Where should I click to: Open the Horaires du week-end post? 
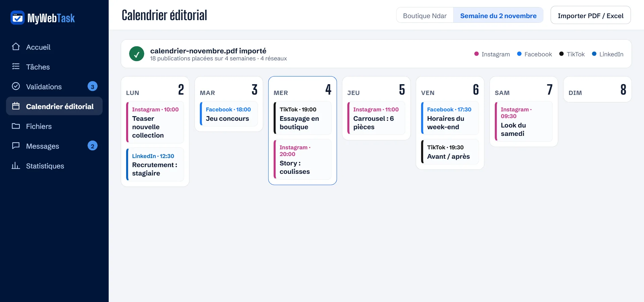pos(450,118)
